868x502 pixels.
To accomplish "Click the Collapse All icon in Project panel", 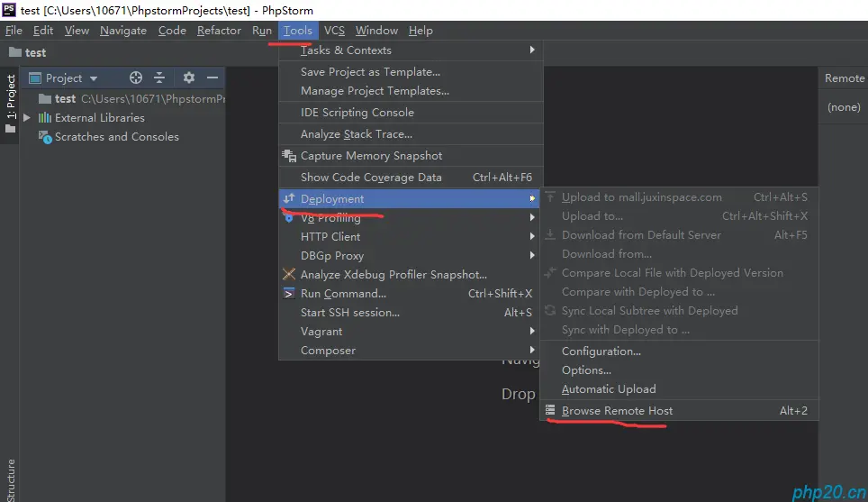I will click(159, 78).
